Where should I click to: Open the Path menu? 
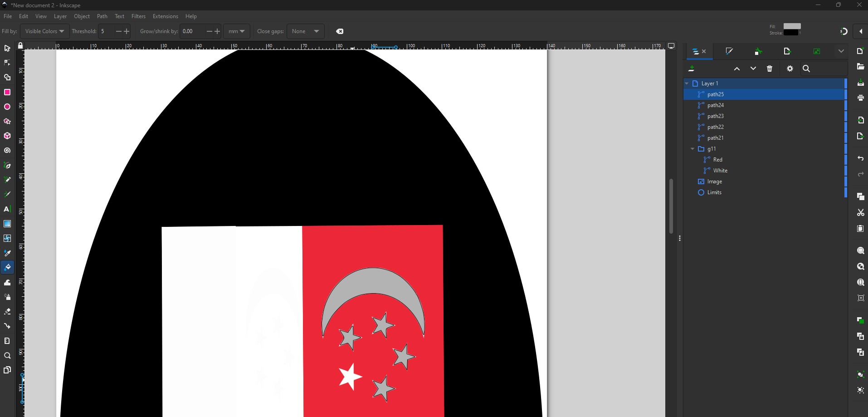coord(102,16)
